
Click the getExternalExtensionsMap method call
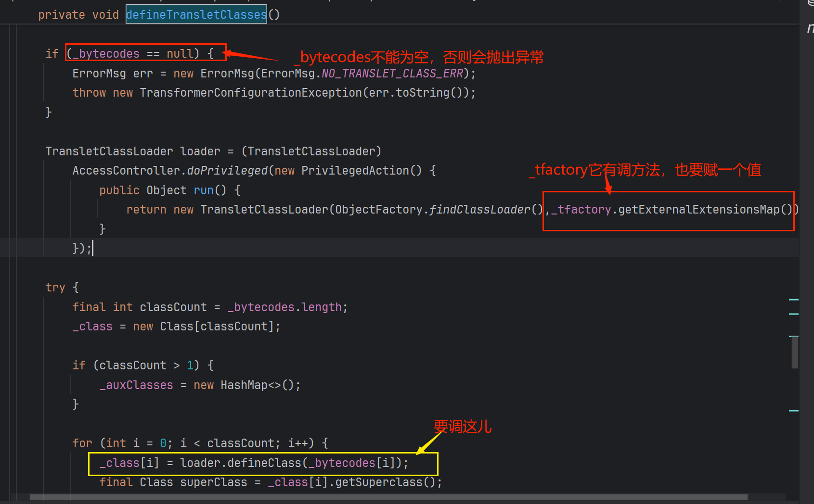tap(699, 210)
